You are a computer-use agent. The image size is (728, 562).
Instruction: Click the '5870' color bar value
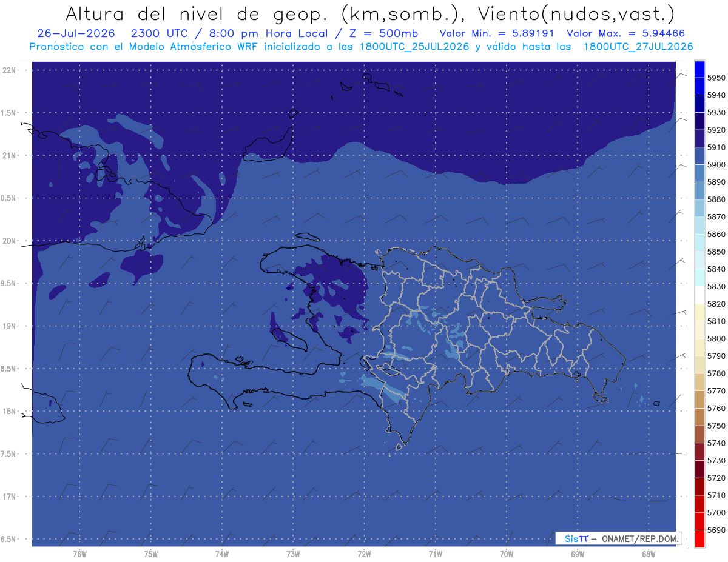716,216
